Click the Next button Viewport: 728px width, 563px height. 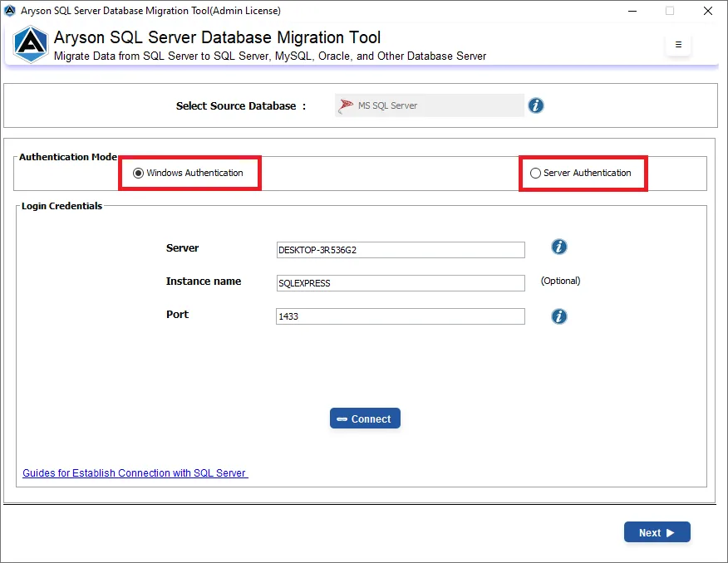pos(657,532)
